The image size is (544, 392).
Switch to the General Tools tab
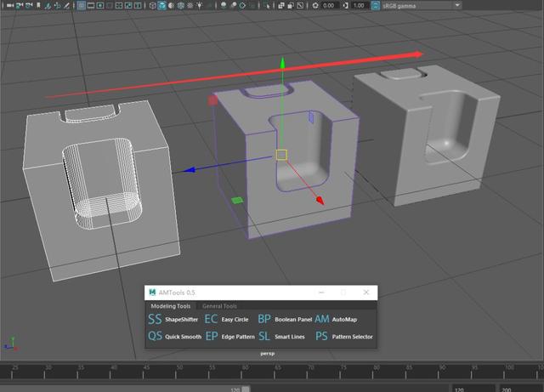click(219, 306)
